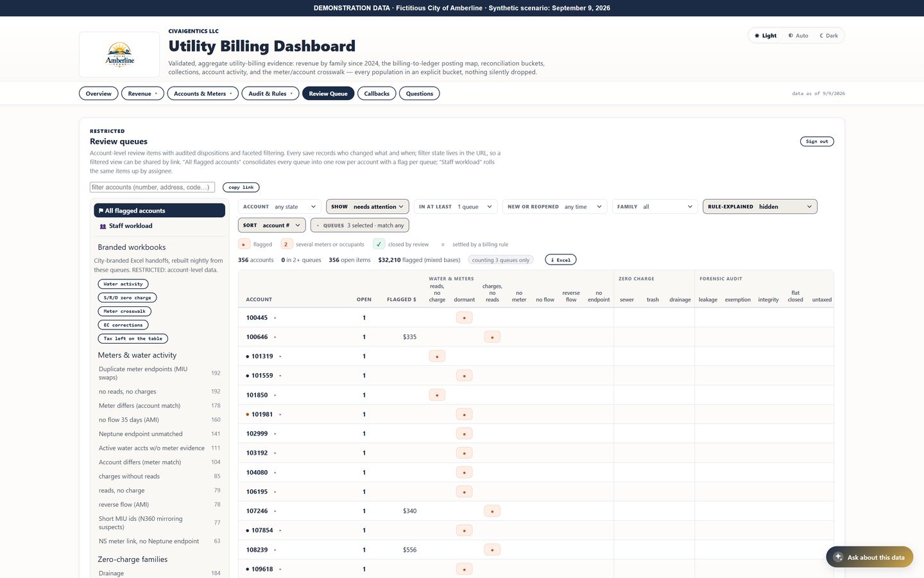
Task: Open the SHOW needs attention dropdown
Action: coord(368,207)
